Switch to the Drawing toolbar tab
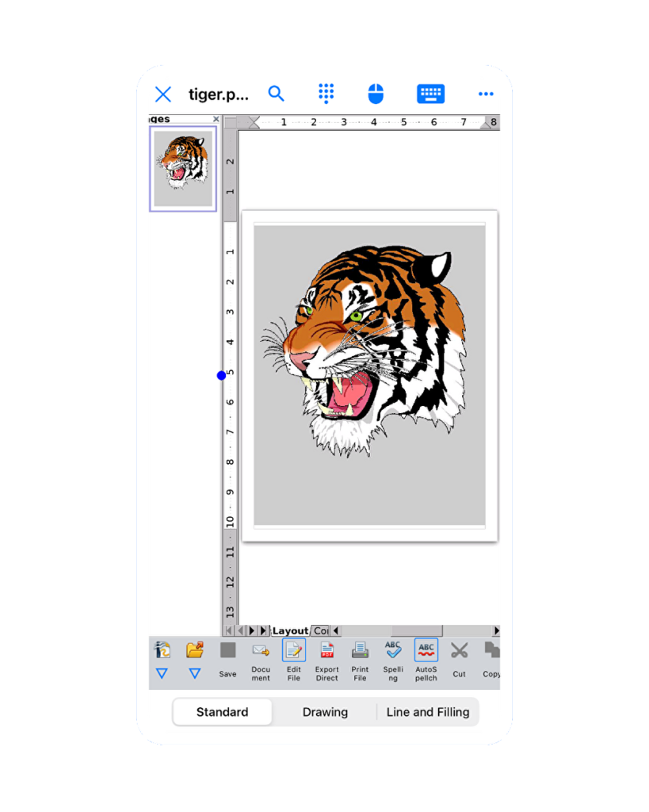This screenshot has width=649, height=812. tap(325, 712)
